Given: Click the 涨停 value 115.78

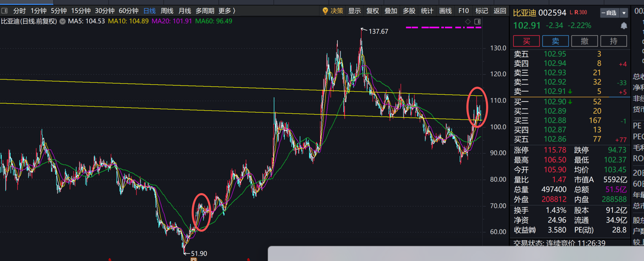Looking at the screenshot, I should click(555, 150).
